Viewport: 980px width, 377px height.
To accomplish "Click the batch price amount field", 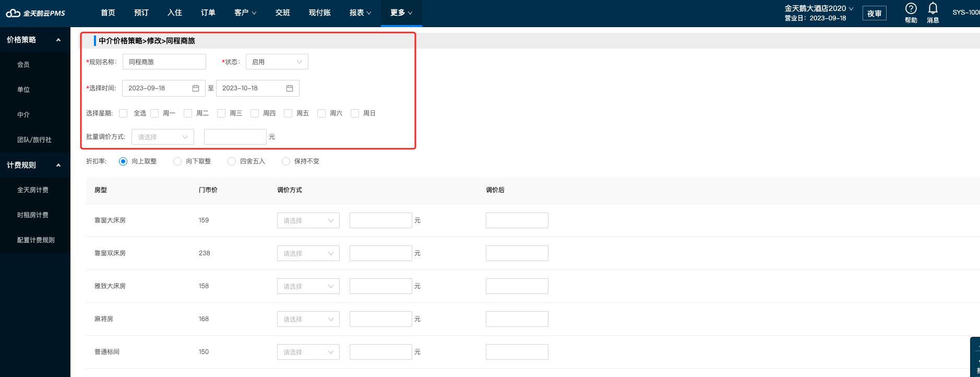I will pyautogui.click(x=235, y=137).
